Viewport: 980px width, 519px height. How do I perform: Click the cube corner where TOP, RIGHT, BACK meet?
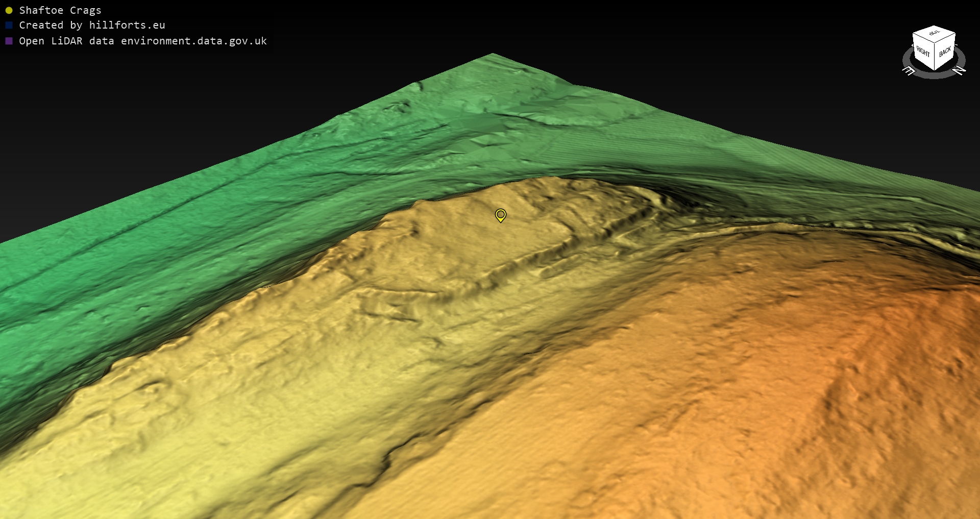click(935, 43)
